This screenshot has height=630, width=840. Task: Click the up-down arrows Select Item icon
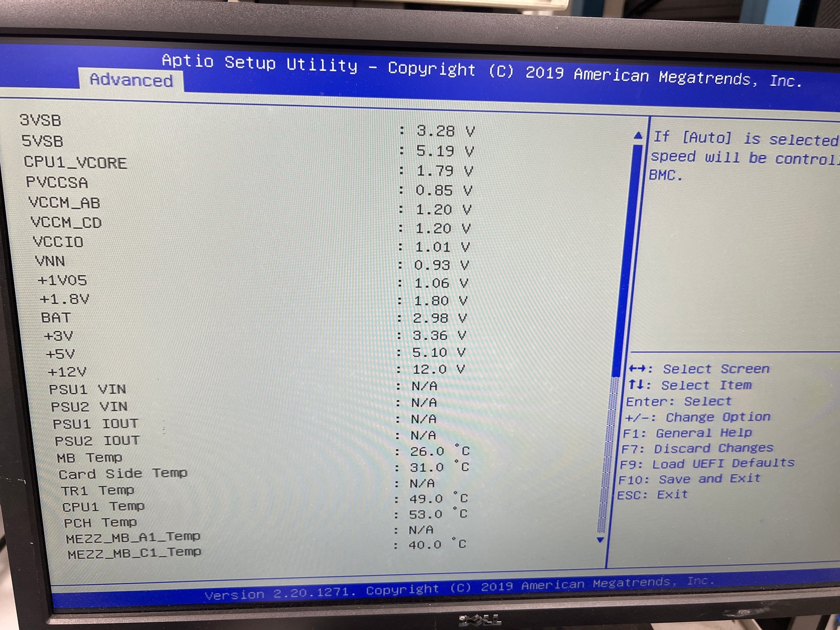pyautogui.click(x=636, y=384)
